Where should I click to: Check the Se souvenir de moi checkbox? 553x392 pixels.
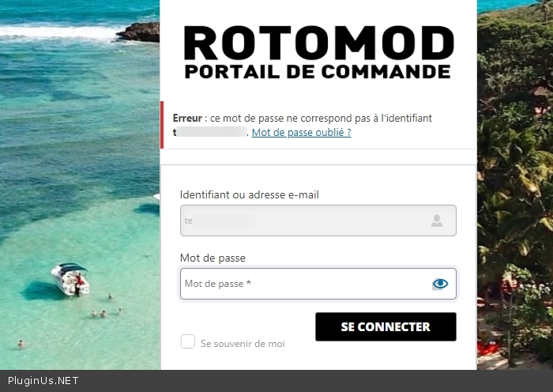[x=188, y=341]
